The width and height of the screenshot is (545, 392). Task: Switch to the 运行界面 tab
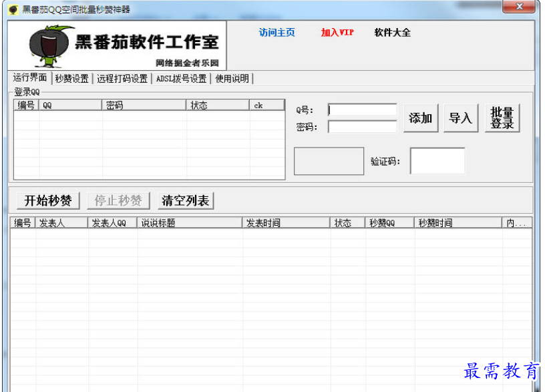(30, 77)
